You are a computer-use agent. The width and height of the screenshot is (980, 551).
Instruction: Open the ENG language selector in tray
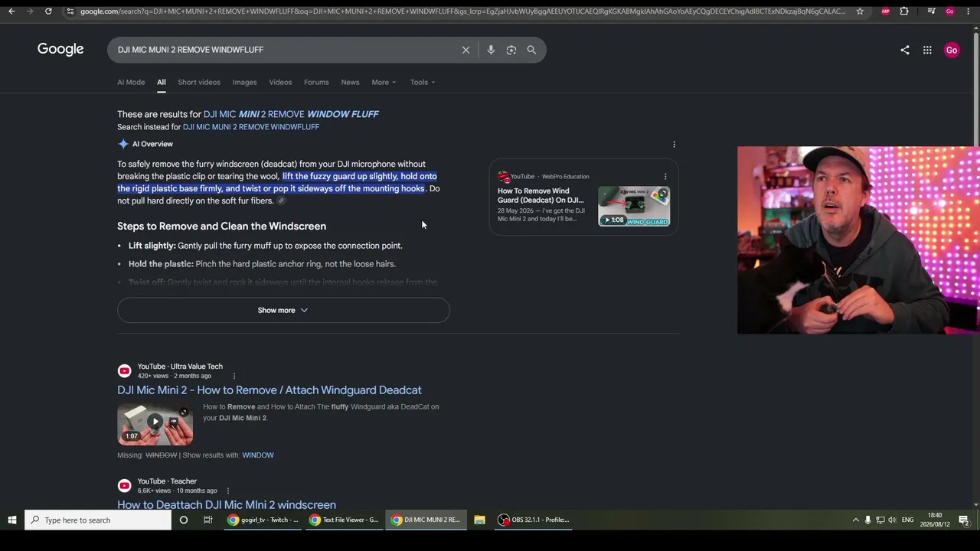907,520
